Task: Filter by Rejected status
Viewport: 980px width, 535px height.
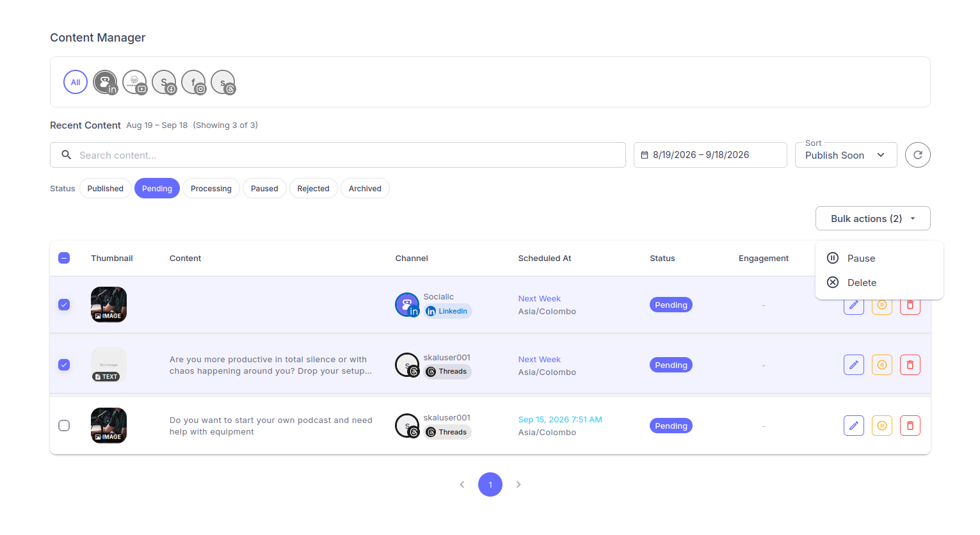Action: point(314,188)
